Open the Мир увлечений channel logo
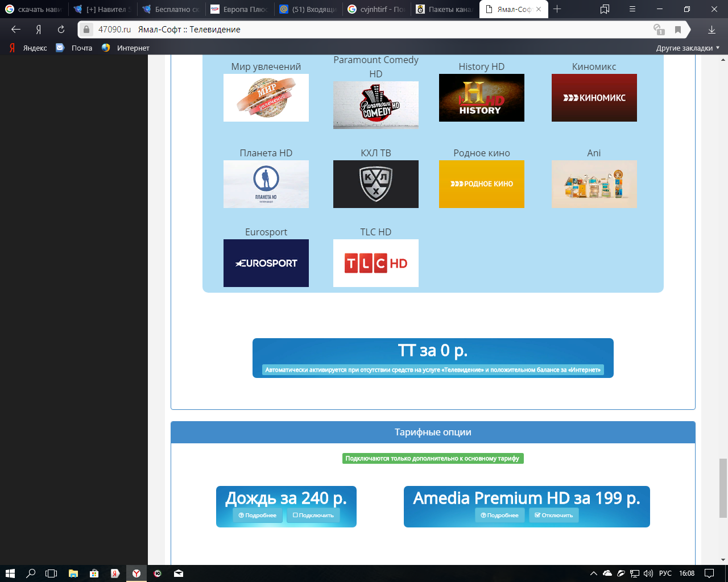The image size is (728, 582). point(266,98)
